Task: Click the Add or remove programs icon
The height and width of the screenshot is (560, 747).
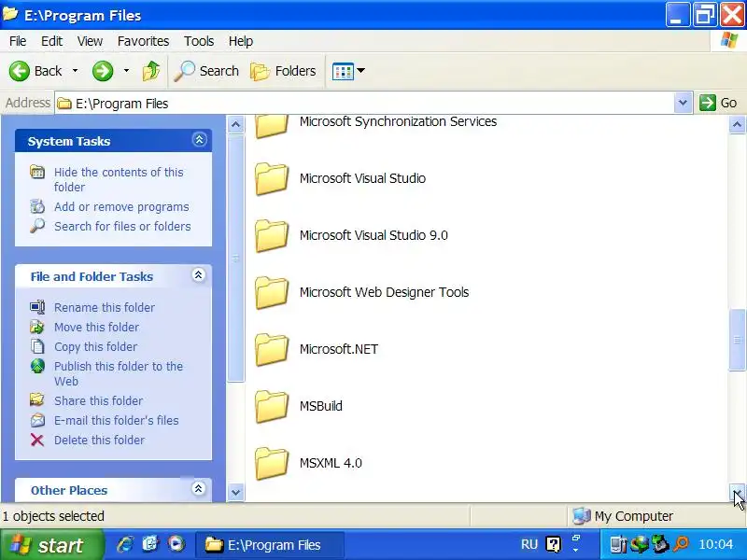Action: click(x=37, y=206)
